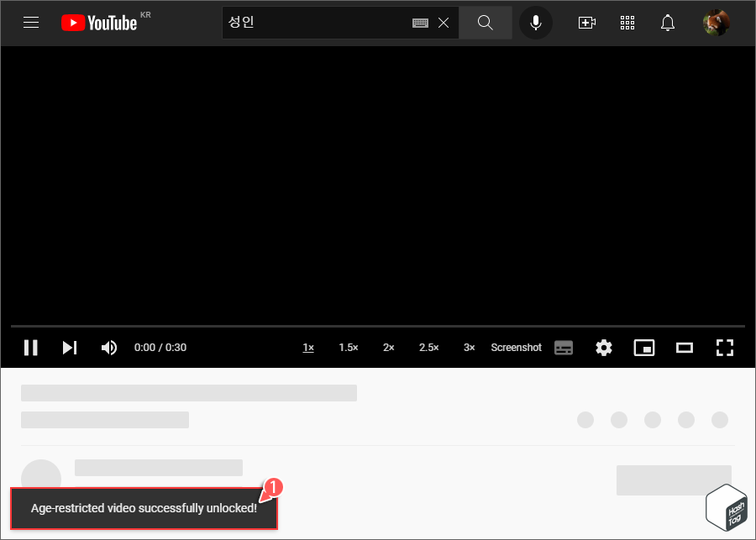Toggle subtitles on the player
Screen dimensions: 756x540
point(564,347)
